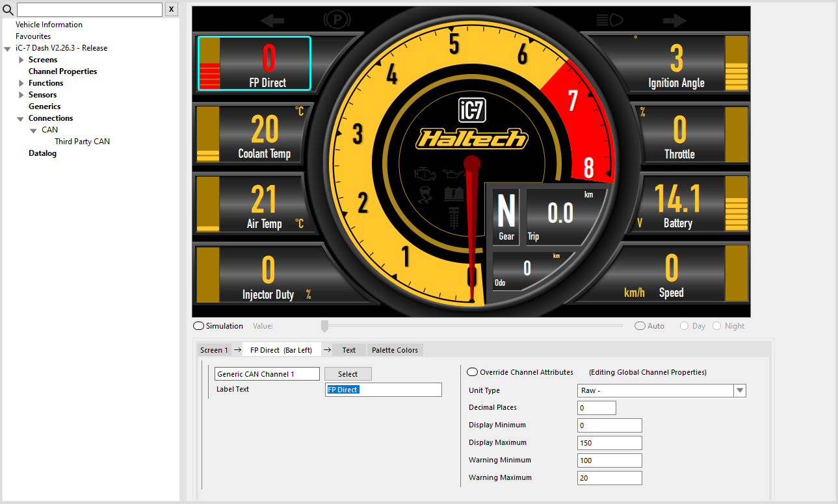This screenshot has width=838, height=504.
Task: Click the battery warning light icon
Action: [453, 194]
